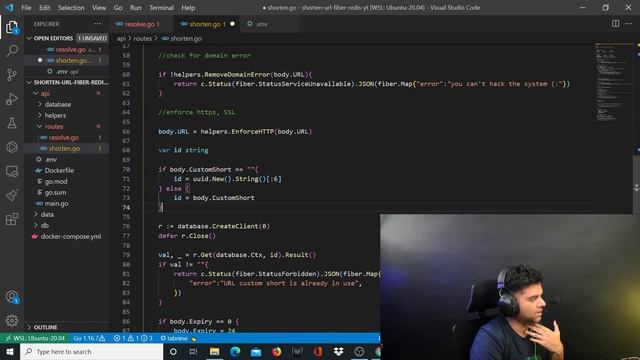Open the Remote Explorer view
Screen dimensions: 640x360
pyautogui.click(x=12, y=171)
